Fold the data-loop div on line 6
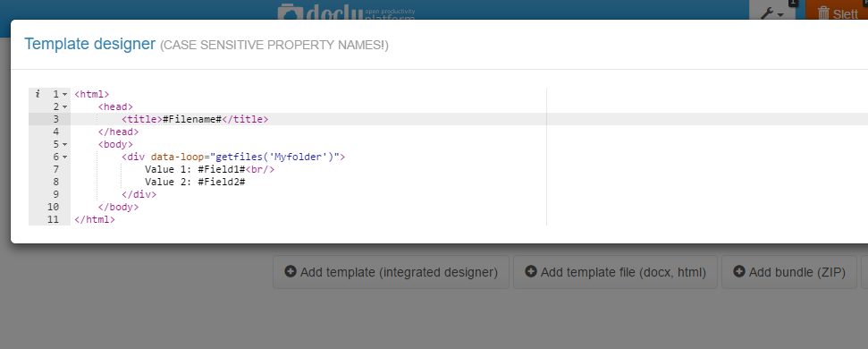The width and height of the screenshot is (868, 349). pyautogui.click(x=64, y=157)
